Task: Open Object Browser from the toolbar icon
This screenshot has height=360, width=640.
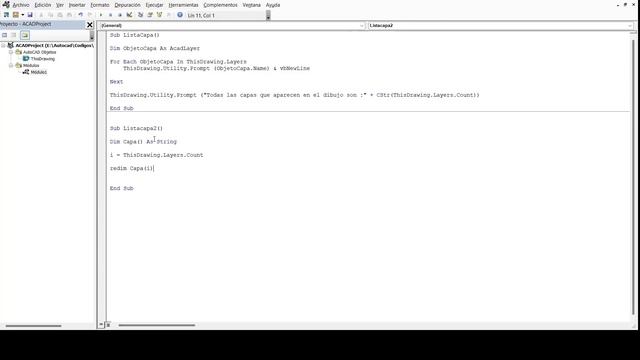Action: [x=160, y=15]
